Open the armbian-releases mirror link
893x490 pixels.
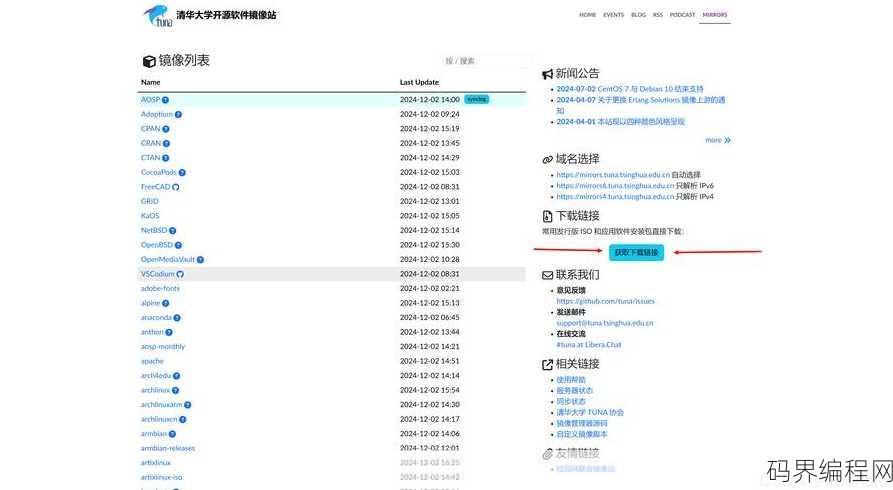[168, 448]
